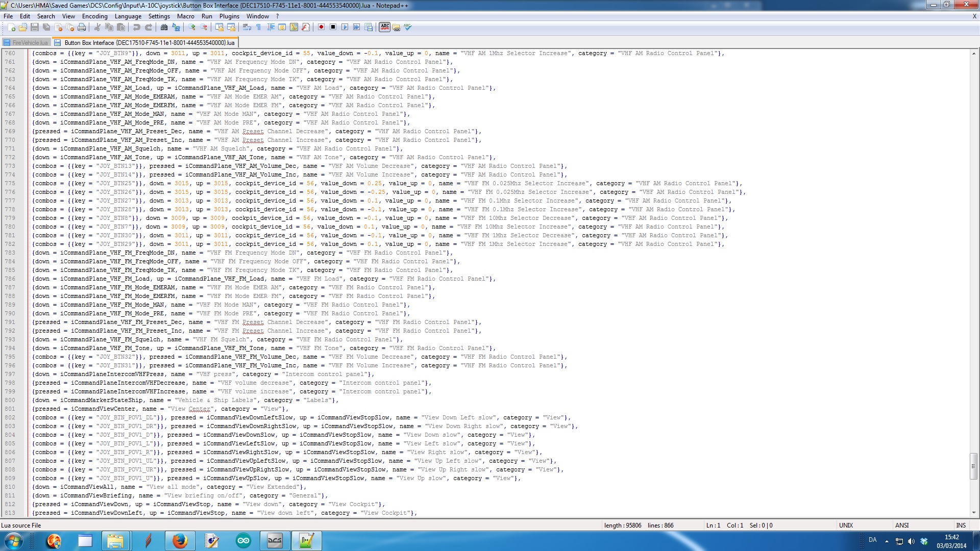Viewport: 980px width, 551px height.
Task: Open the Settings menu
Action: point(159,16)
